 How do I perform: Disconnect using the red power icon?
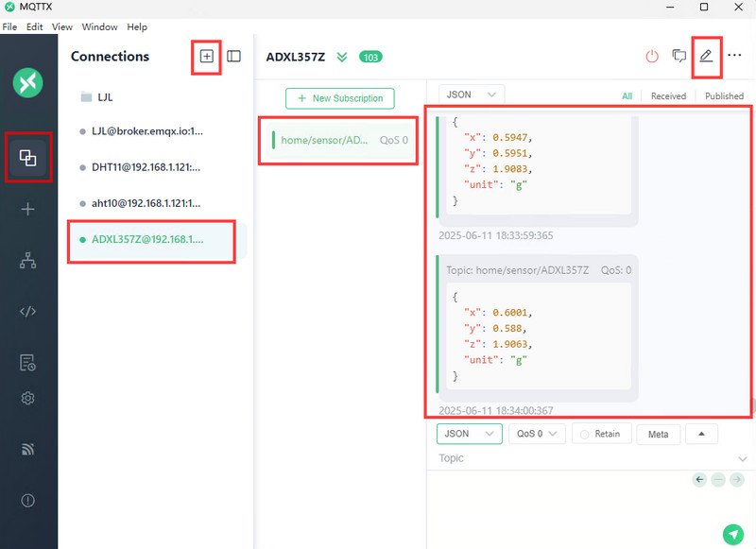[652, 57]
